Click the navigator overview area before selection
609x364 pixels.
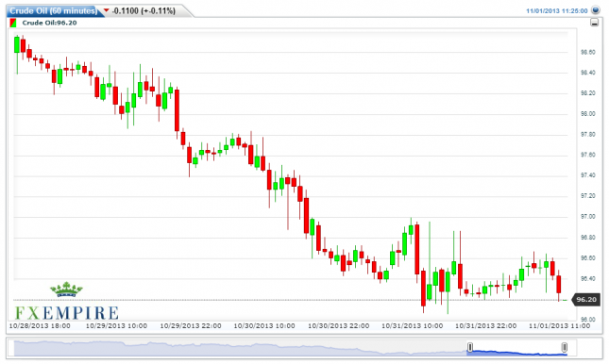pos(241,348)
